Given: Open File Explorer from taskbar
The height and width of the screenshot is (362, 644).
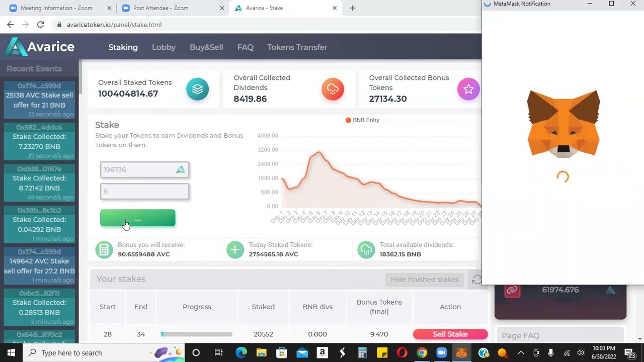Looking at the screenshot, I should [x=261, y=352].
